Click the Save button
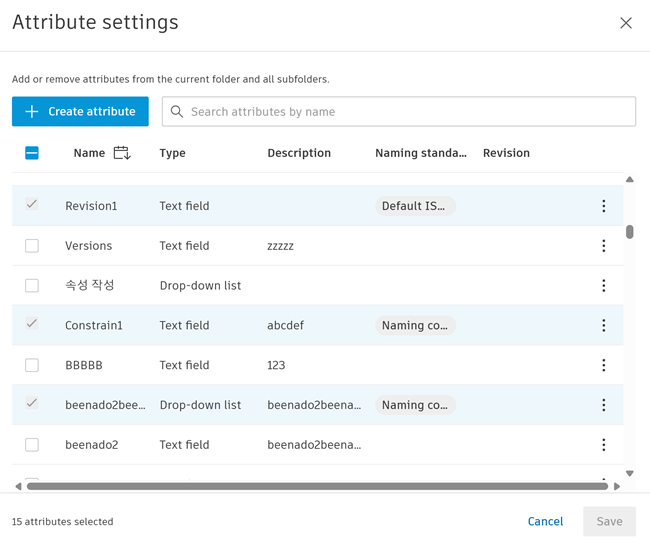Image resolution: width=650 pixels, height=544 pixels. tap(609, 521)
